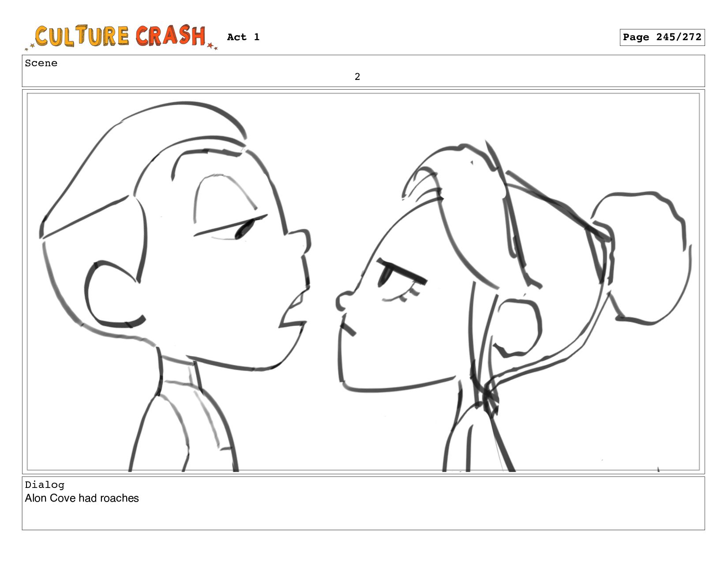728x563 pixels.
Task: Click the 'Act 1' label
Action: point(243,37)
